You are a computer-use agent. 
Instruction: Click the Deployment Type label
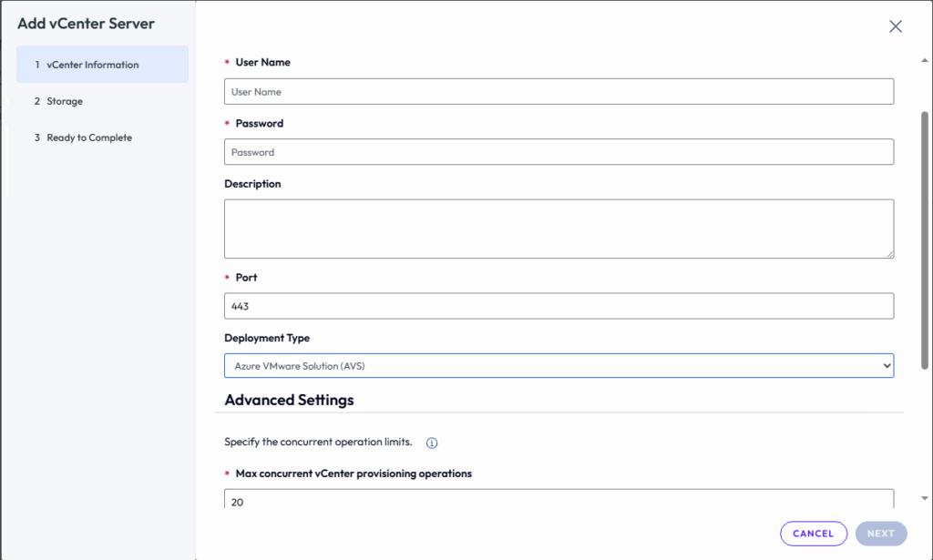tap(267, 338)
